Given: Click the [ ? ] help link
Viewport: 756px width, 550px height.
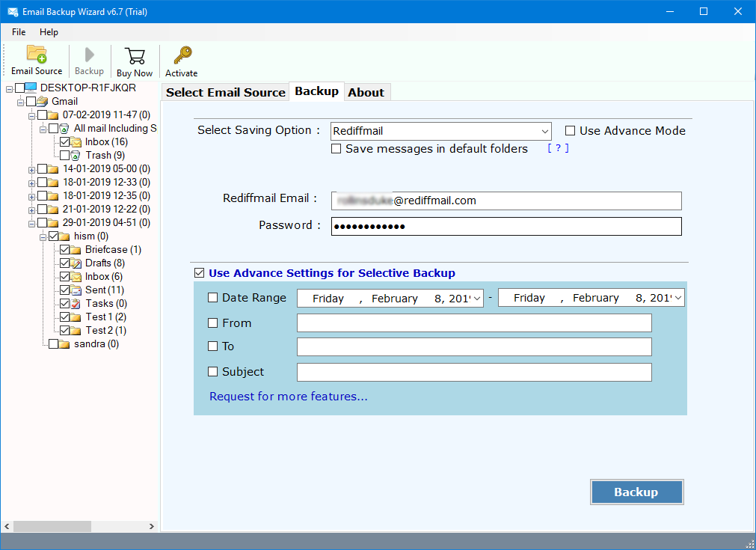Looking at the screenshot, I should coord(559,148).
